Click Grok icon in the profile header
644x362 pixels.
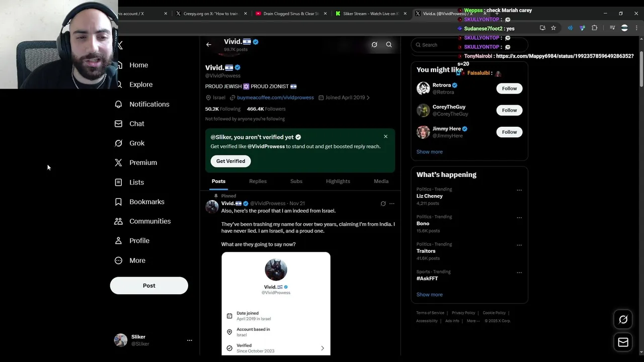pos(374,45)
